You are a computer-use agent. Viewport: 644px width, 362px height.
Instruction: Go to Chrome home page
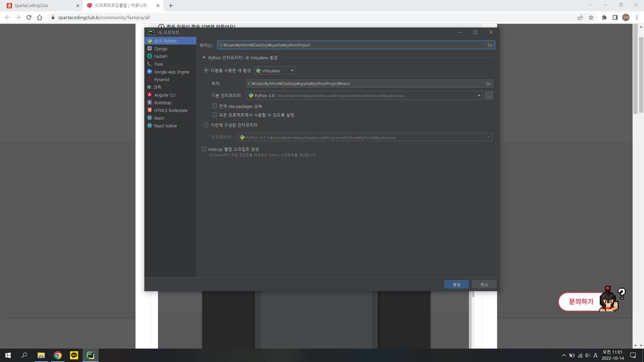(x=40, y=17)
